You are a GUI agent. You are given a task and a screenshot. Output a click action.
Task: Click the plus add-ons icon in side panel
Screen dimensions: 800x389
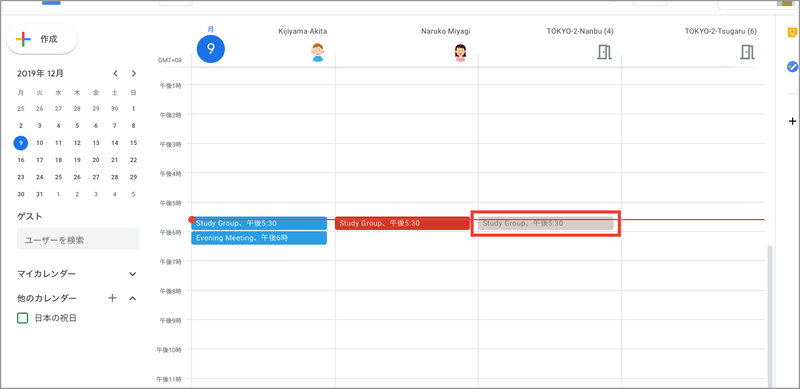(792, 121)
